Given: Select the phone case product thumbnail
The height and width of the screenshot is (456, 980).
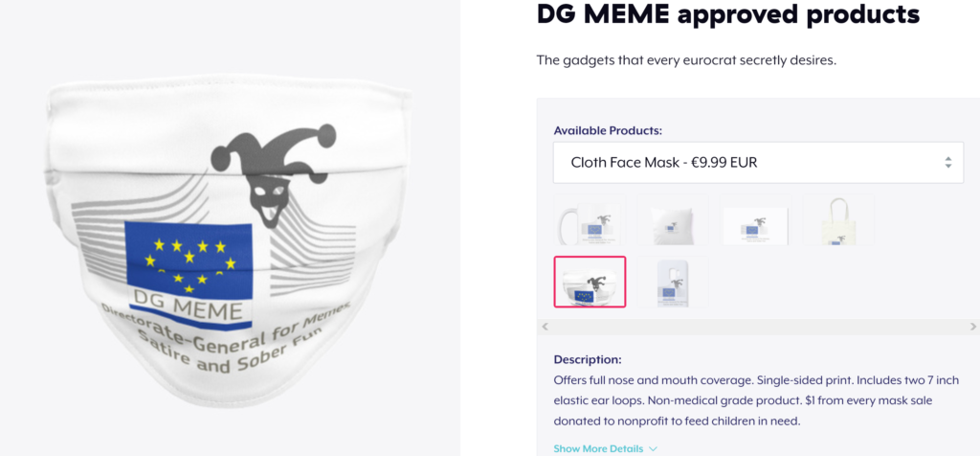Looking at the screenshot, I should 673,282.
